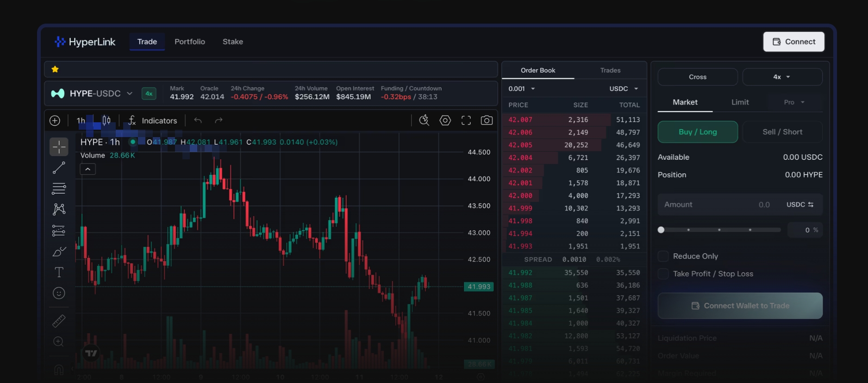Open the Portfolio tab
Viewport: 868px width, 383px height.
[x=190, y=42]
